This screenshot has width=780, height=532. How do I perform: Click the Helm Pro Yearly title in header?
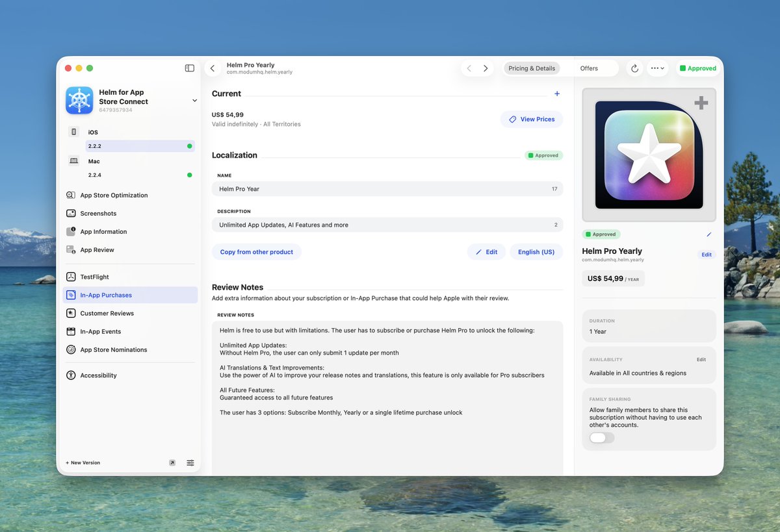pos(250,65)
